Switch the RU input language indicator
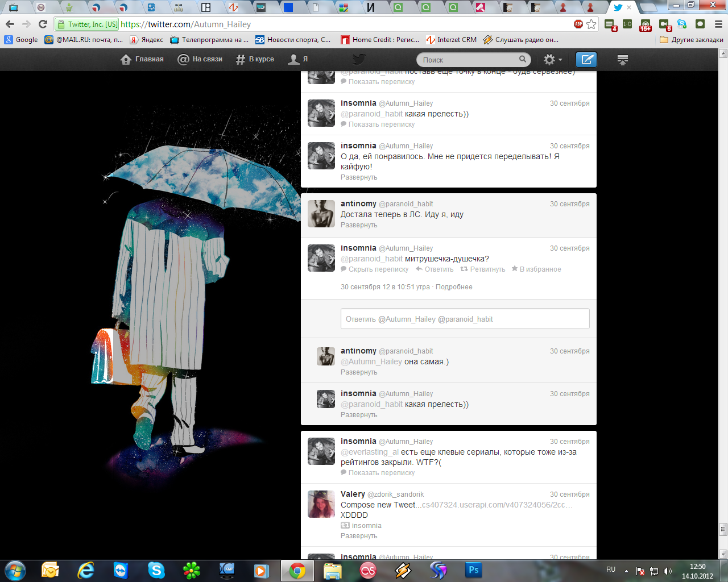728x582 pixels. click(611, 569)
